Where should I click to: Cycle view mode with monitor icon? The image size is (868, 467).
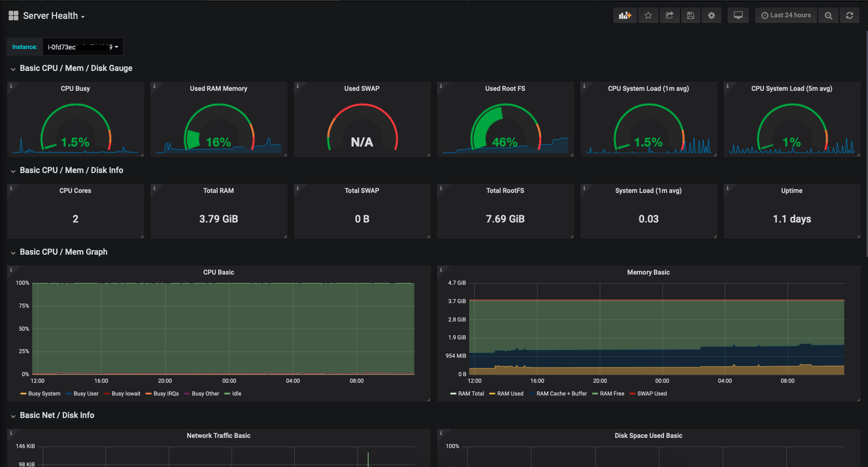(x=738, y=15)
